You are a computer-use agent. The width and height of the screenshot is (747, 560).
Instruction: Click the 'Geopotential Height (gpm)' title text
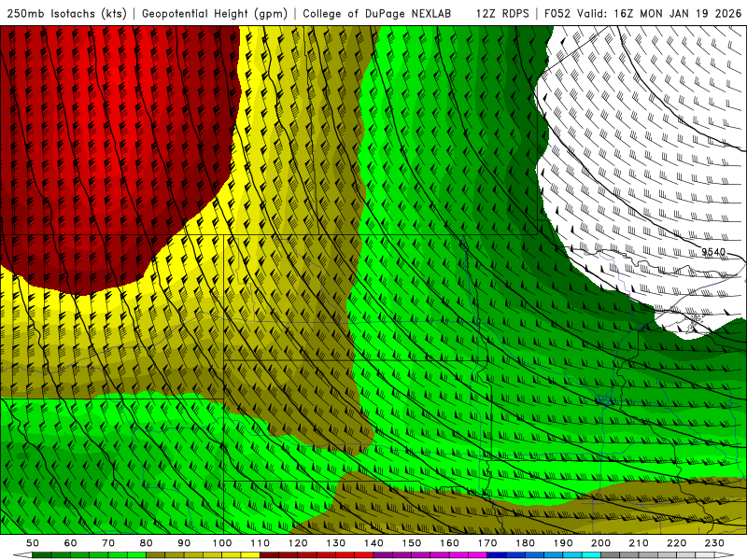[215, 13]
